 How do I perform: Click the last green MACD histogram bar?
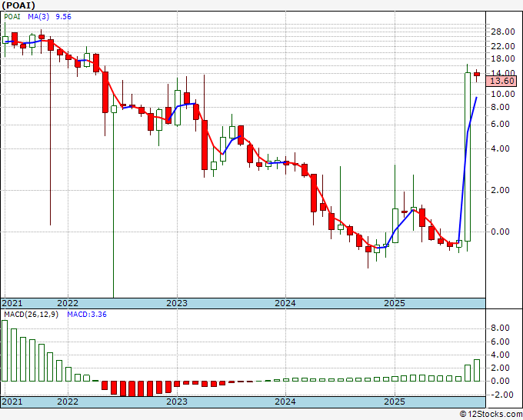[477, 370]
